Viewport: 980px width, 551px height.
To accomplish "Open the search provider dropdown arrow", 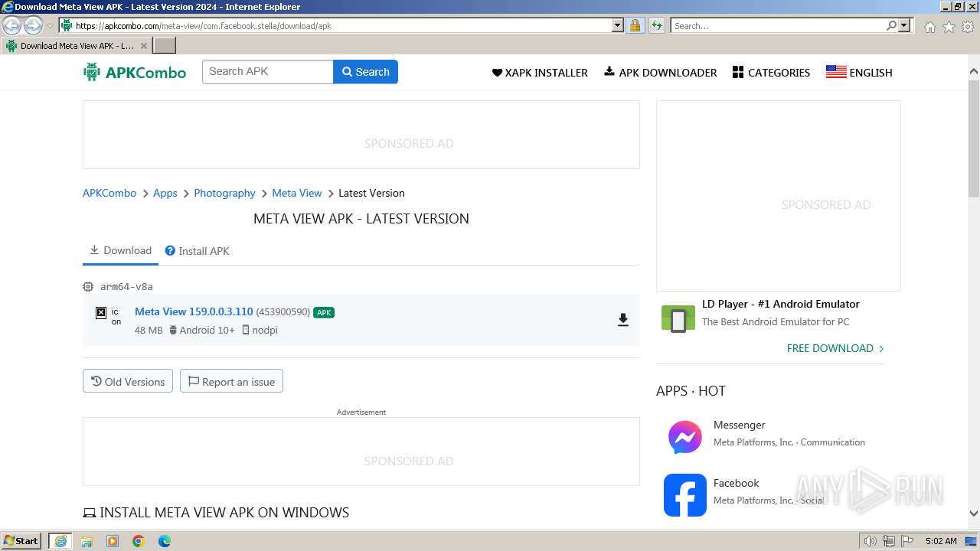I will [904, 25].
